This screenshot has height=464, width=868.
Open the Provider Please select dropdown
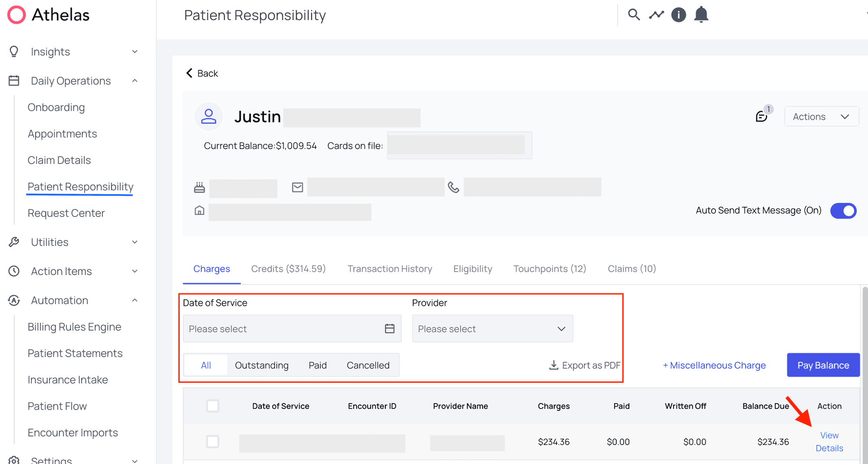tap(492, 329)
